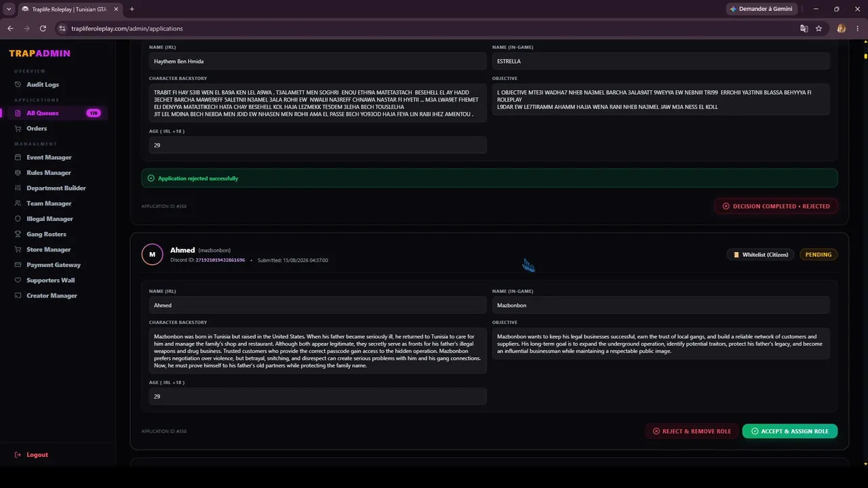Click the check icon in the rejection notice
The height and width of the screenshot is (488, 868).
point(151,178)
